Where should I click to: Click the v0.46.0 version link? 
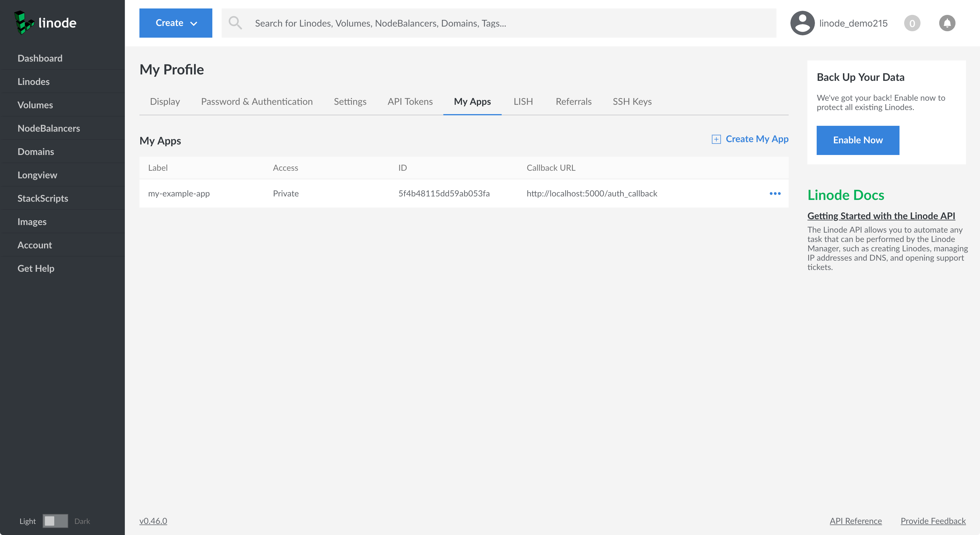(x=153, y=521)
